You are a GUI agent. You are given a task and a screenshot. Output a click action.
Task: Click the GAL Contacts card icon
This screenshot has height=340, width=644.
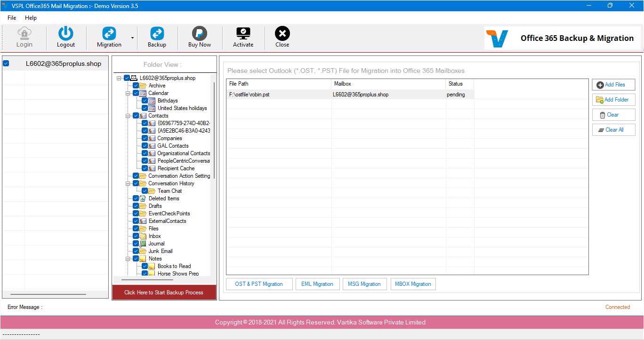[152, 146]
